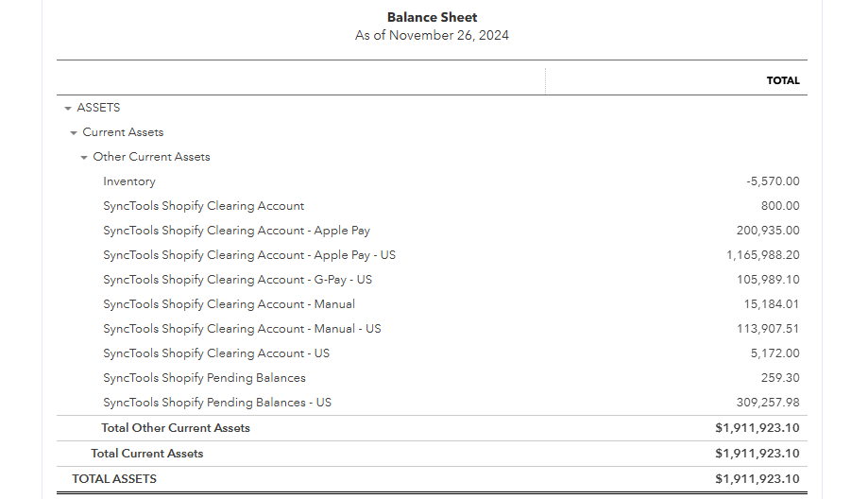Image resolution: width=868 pixels, height=499 pixels.
Task: Collapse the ASSETS section arrow
Action: click(68, 109)
